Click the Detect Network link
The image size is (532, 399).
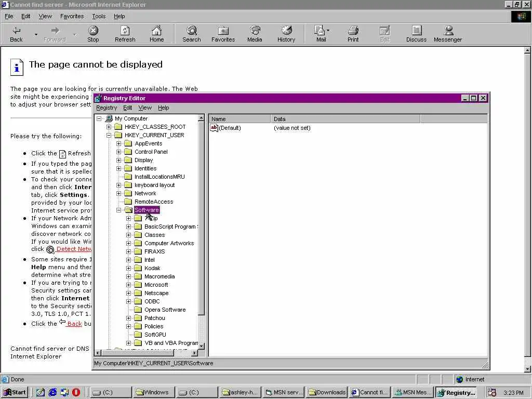point(74,249)
